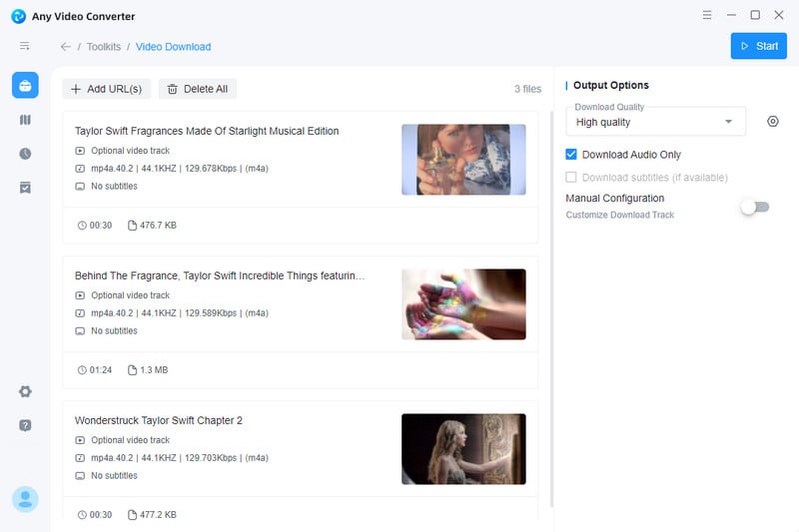This screenshot has width=799, height=532.
Task: Click Delete All button
Action: pos(198,89)
